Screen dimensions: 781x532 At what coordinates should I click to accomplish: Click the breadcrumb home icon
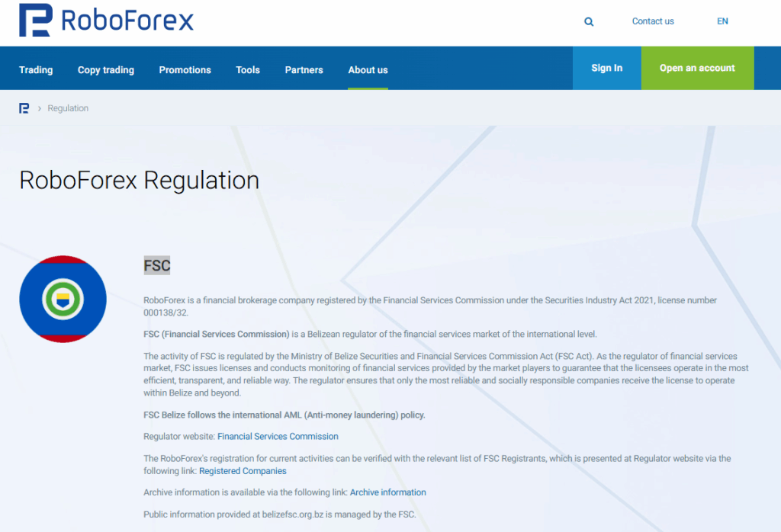coord(24,107)
